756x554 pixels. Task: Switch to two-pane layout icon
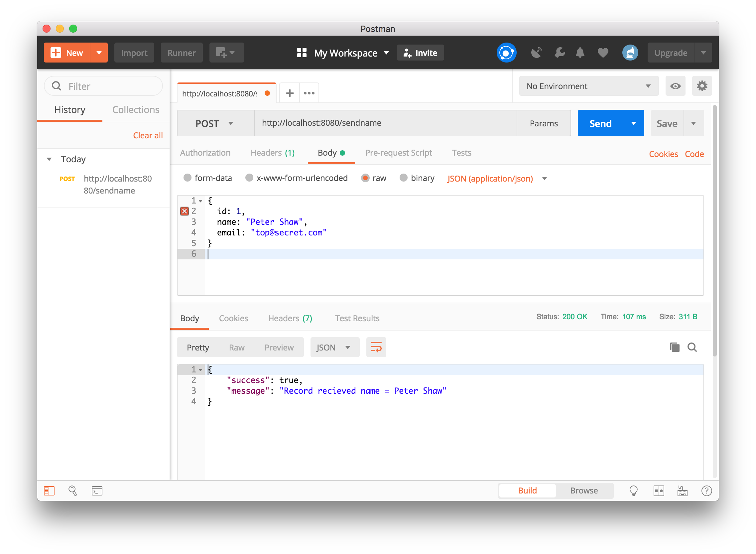[659, 490]
